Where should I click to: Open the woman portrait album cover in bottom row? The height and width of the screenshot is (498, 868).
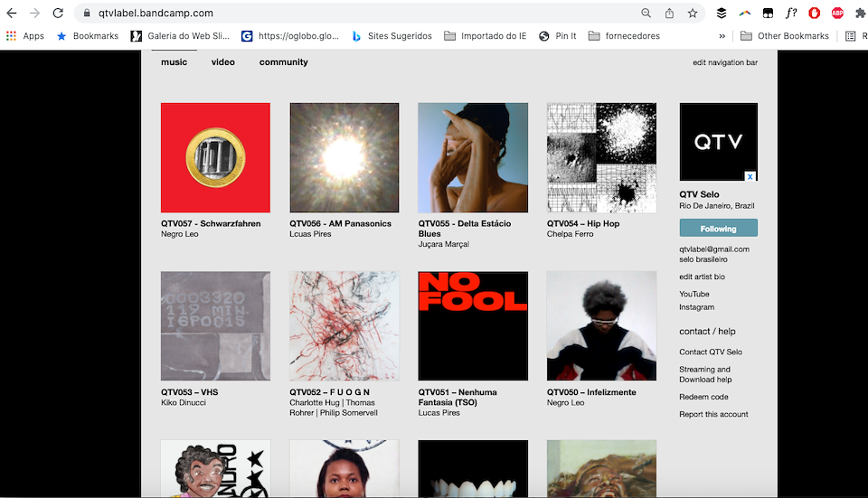pos(344,469)
